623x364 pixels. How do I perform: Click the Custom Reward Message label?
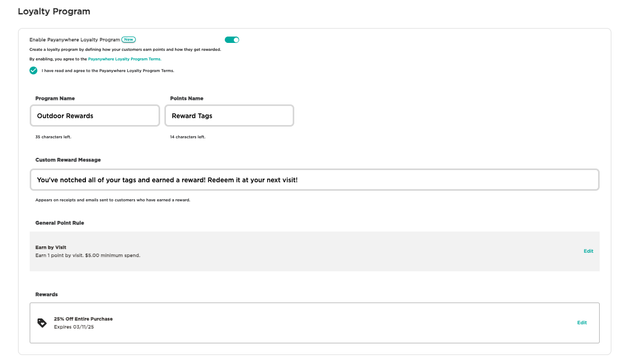click(x=68, y=160)
